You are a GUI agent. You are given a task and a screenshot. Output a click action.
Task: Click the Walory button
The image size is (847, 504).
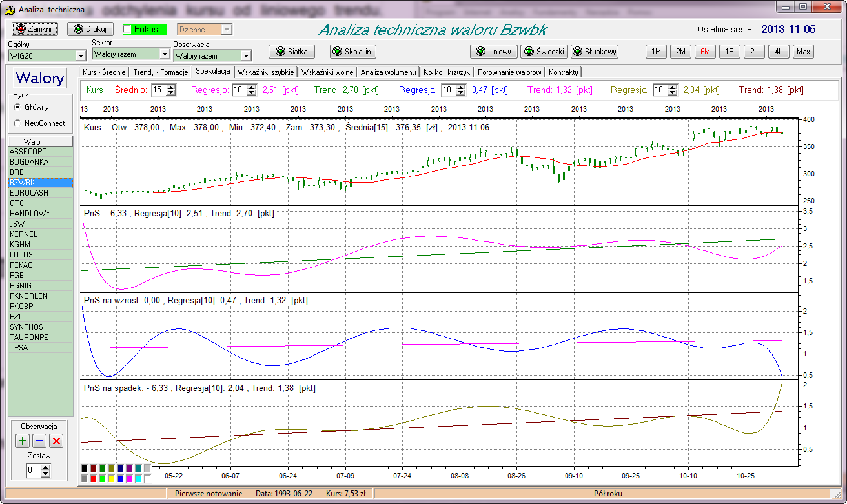click(40, 79)
